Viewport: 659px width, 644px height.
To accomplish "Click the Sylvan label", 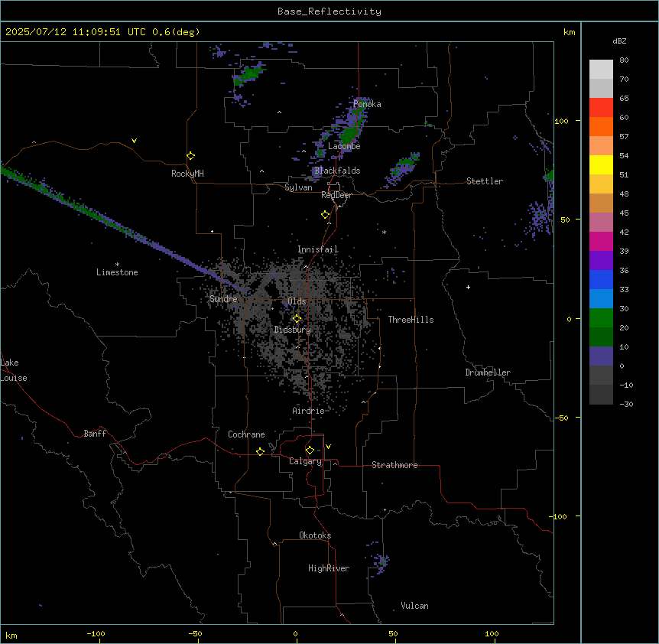I will tap(298, 187).
